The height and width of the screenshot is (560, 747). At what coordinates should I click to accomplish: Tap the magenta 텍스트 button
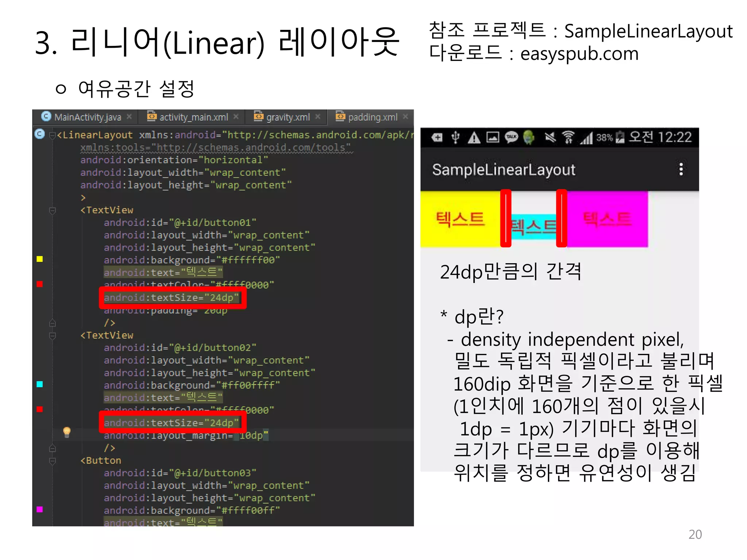coord(607,219)
